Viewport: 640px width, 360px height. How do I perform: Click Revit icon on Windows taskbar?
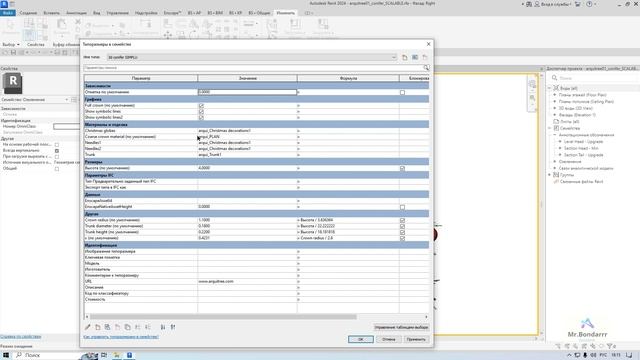coord(129,355)
